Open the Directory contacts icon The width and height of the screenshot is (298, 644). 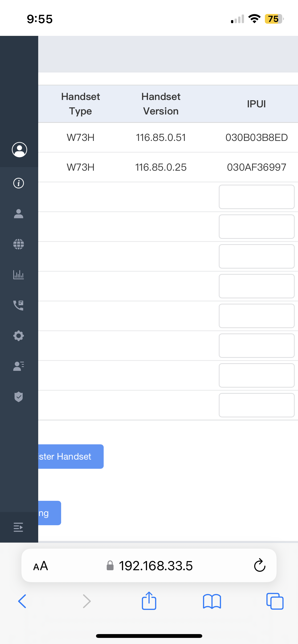19,366
